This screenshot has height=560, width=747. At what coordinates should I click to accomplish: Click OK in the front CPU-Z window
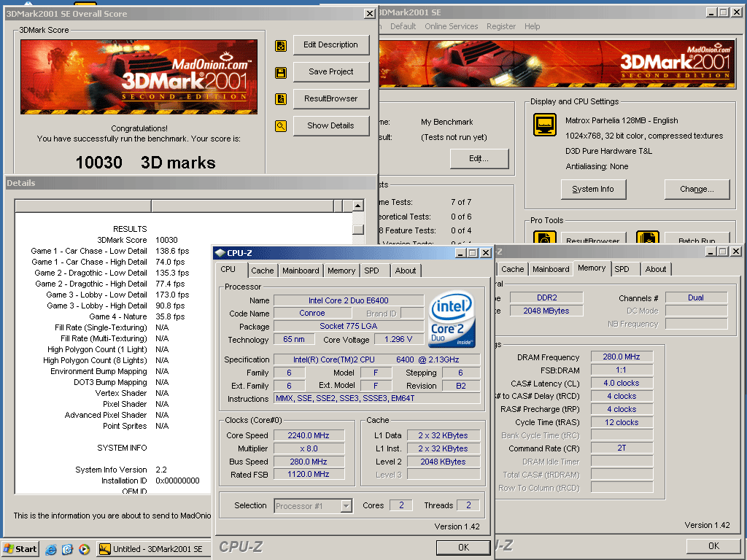(x=463, y=548)
